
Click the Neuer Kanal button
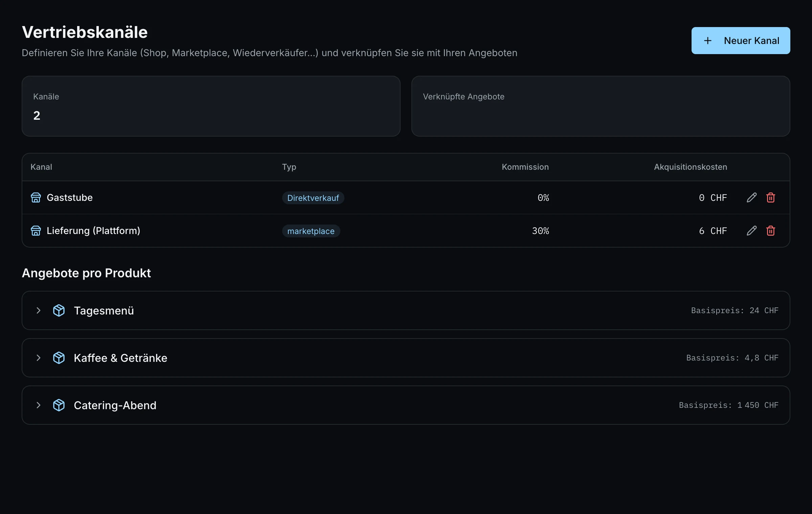tap(741, 41)
